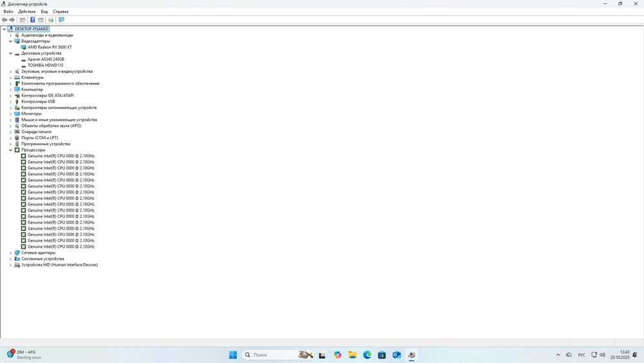The image size is (644, 363).
Task: Open the Windows Start menu
Action: click(x=233, y=355)
